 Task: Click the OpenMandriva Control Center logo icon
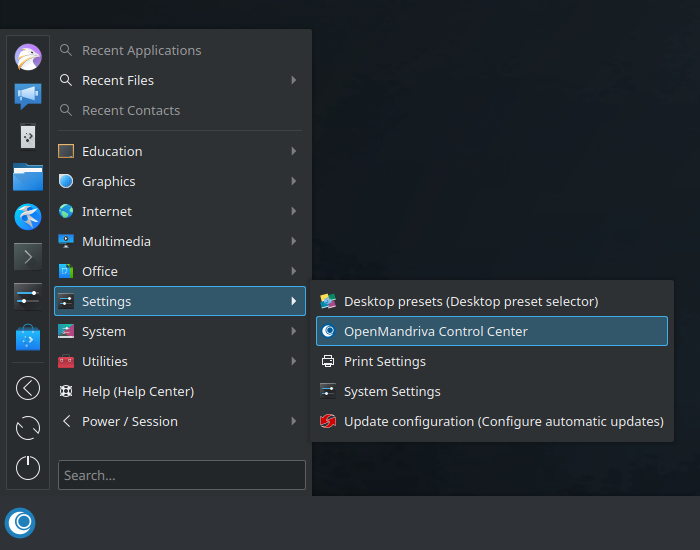(328, 331)
